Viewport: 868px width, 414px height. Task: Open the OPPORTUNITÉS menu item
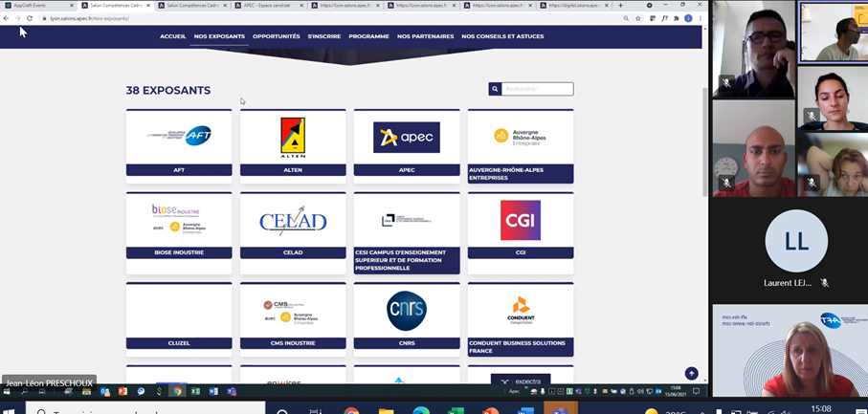click(277, 36)
